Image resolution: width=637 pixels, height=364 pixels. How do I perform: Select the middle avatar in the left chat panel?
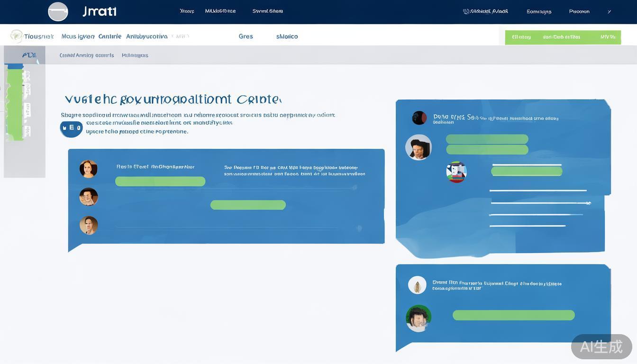(x=89, y=197)
